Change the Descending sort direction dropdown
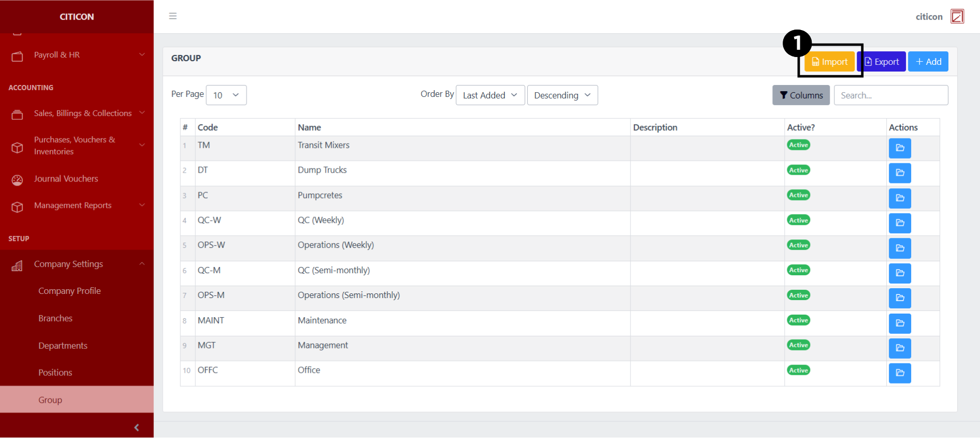The width and height of the screenshot is (980, 438). coord(562,95)
